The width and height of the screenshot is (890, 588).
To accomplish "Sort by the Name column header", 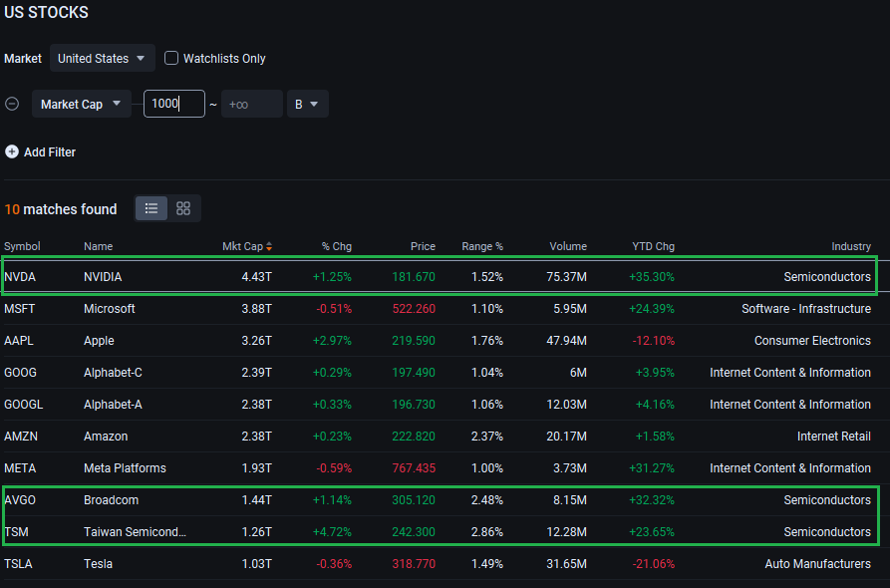I will [x=99, y=246].
